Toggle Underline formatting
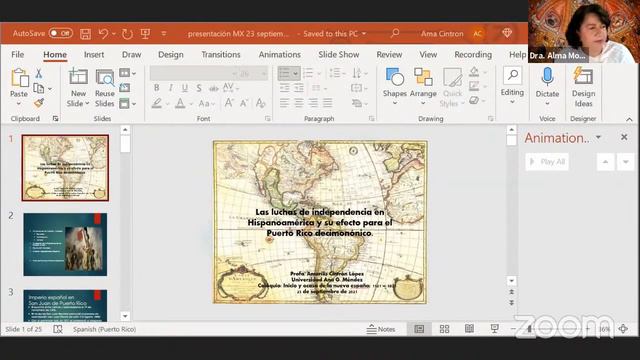 click(x=185, y=88)
